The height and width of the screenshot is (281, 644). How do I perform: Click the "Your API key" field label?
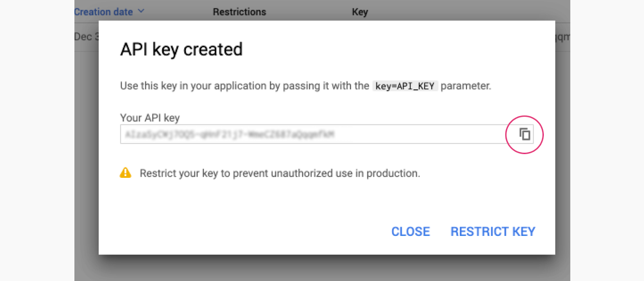(x=150, y=118)
